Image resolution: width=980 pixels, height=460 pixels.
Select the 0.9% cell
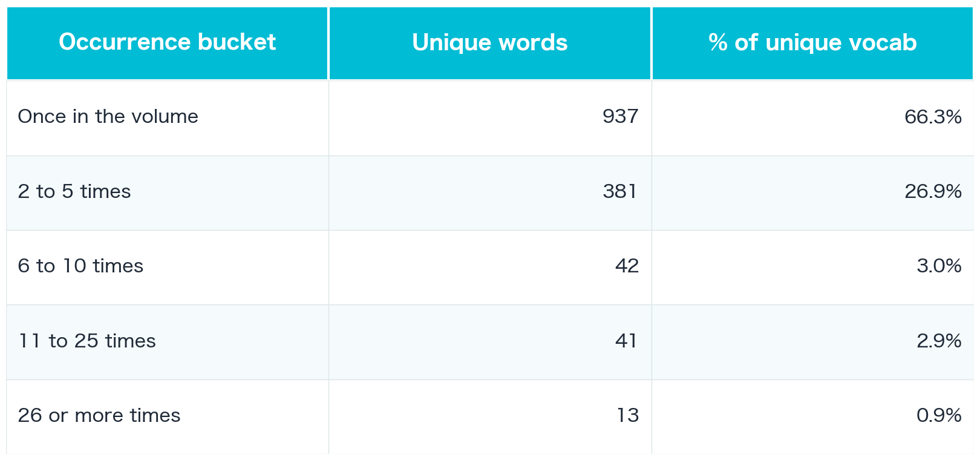pos(938,415)
